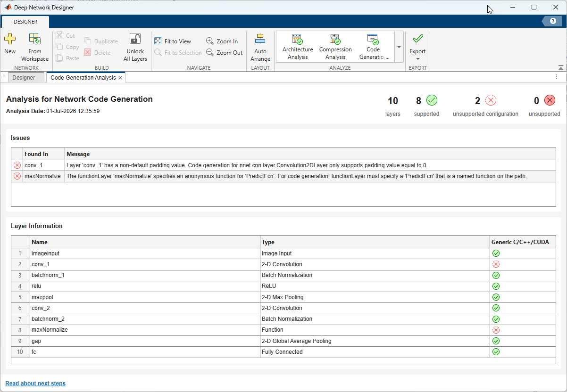Run Code Generation analysis

pyautogui.click(x=373, y=47)
